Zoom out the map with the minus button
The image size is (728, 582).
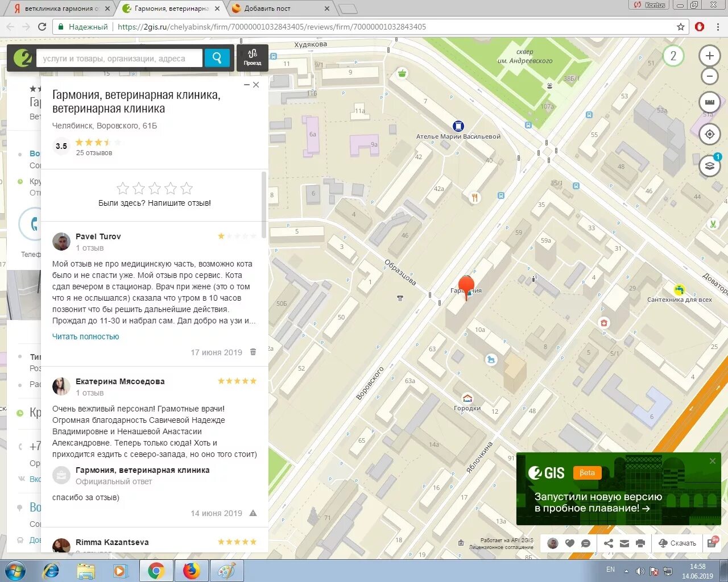coord(709,76)
